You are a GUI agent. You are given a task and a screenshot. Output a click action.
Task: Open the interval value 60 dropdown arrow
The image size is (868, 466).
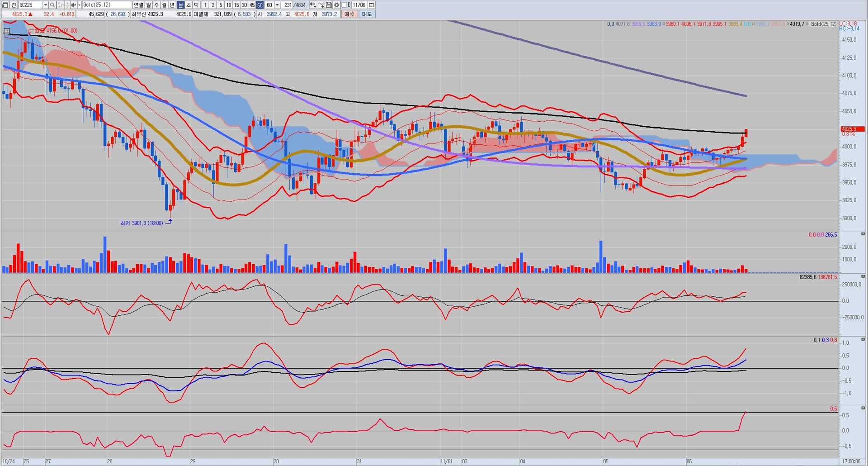pyautogui.click(x=277, y=5)
